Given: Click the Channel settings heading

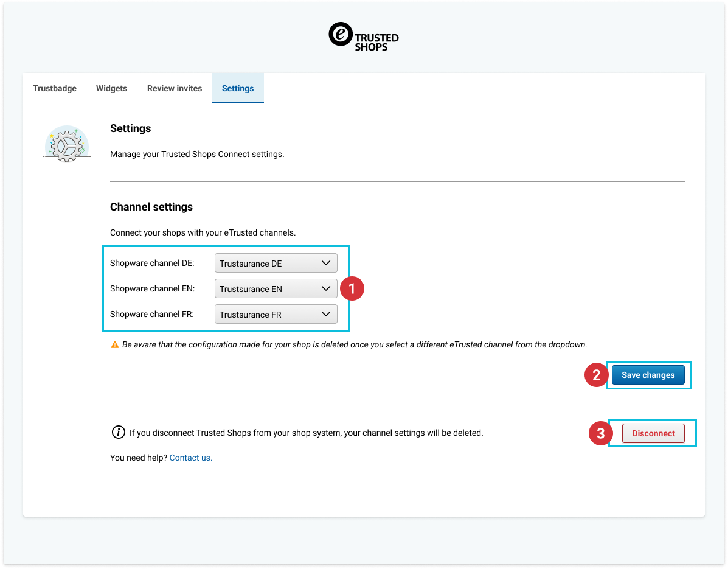Looking at the screenshot, I should click(x=151, y=207).
